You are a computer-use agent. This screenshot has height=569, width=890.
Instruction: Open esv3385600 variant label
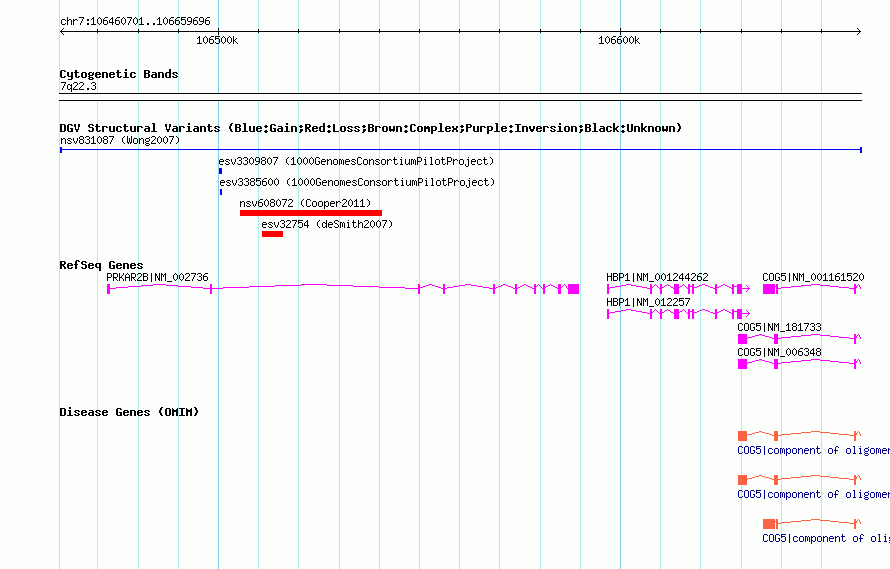pyautogui.click(x=357, y=182)
